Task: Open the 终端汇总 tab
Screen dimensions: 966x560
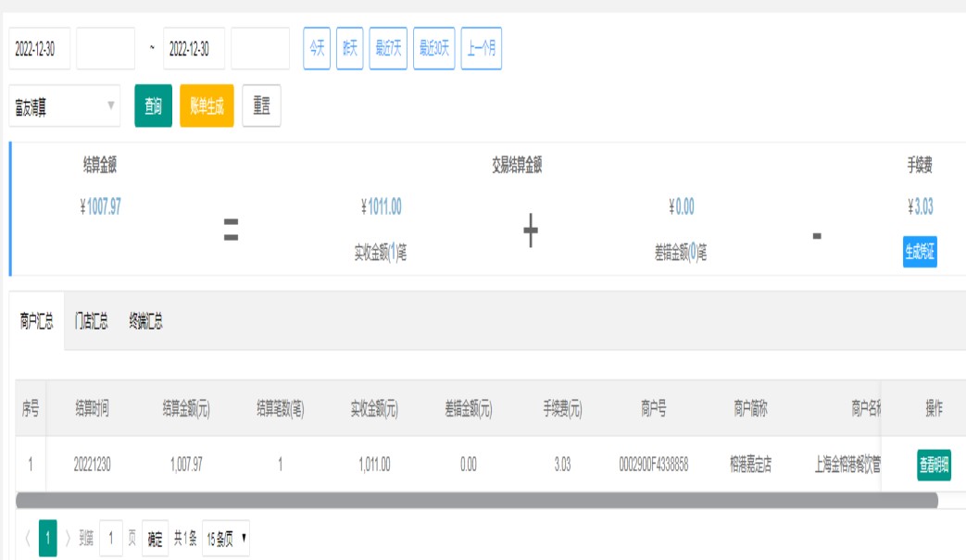Action: click(145, 321)
